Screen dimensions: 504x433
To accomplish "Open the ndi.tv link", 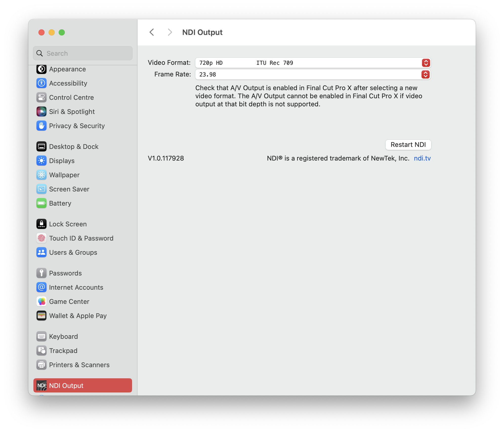I will tap(422, 158).
